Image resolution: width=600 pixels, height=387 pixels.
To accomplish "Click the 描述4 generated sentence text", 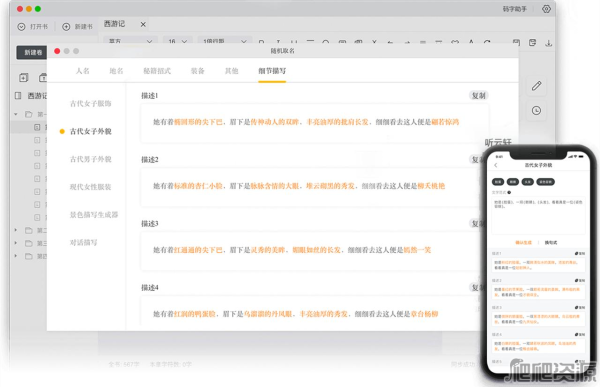I will (x=295, y=314).
